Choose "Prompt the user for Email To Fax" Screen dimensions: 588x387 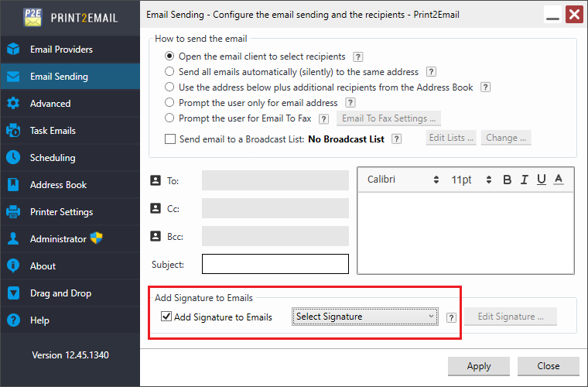(169, 118)
